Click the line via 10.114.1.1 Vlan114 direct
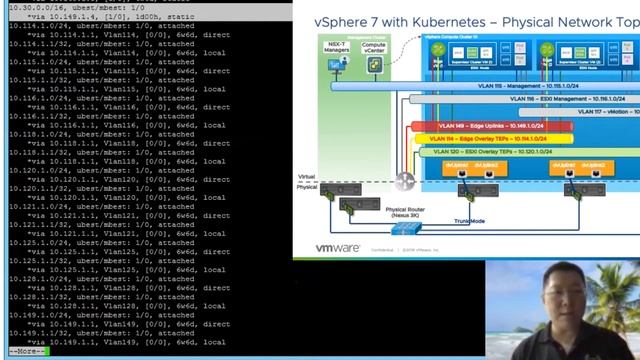The image size is (640, 360). pos(129,35)
